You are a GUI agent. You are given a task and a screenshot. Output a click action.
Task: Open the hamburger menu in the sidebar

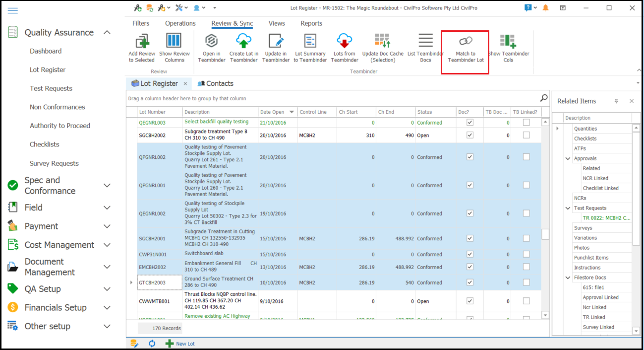click(13, 10)
